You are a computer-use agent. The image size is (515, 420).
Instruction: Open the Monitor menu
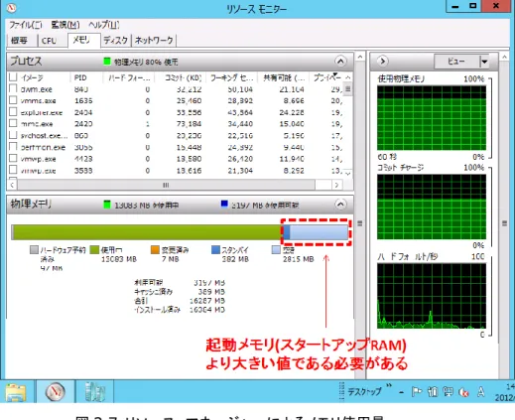tap(65, 25)
